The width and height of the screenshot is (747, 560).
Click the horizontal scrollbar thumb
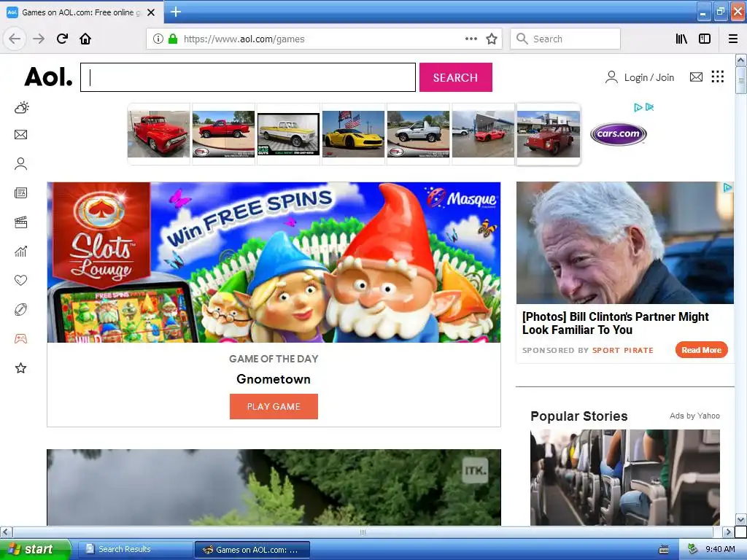(x=363, y=532)
